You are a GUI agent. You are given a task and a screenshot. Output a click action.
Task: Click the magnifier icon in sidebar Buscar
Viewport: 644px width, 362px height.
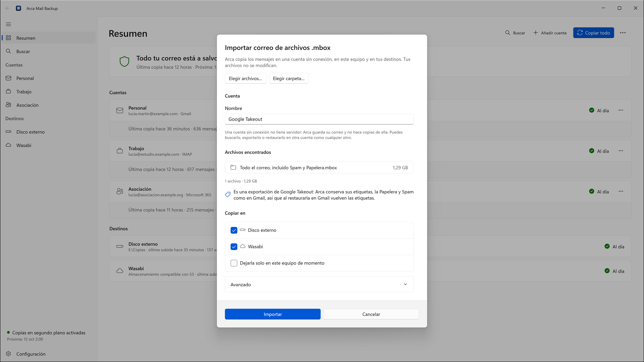[x=8, y=51]
